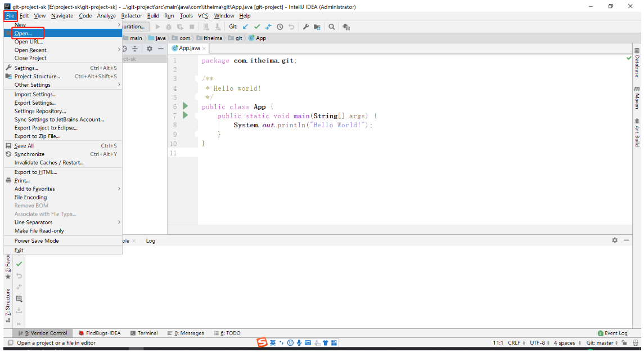Click the 11:1 cursor position indicator

pos(498,342)
